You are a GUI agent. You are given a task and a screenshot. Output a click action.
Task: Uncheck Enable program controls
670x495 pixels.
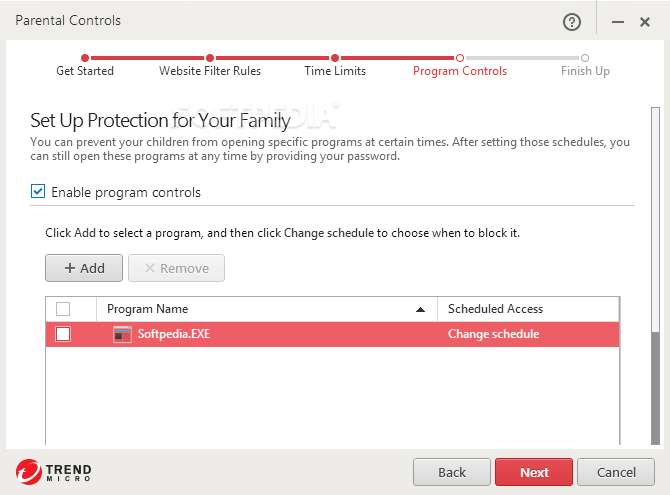click(x=38, y=191)
